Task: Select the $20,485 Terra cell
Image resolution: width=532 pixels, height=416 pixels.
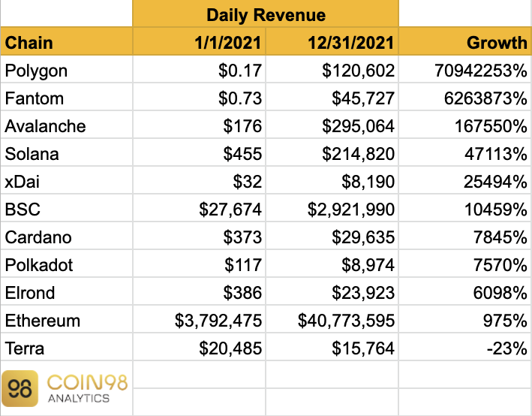Action: pyautogui.click(x=199, y=348)
